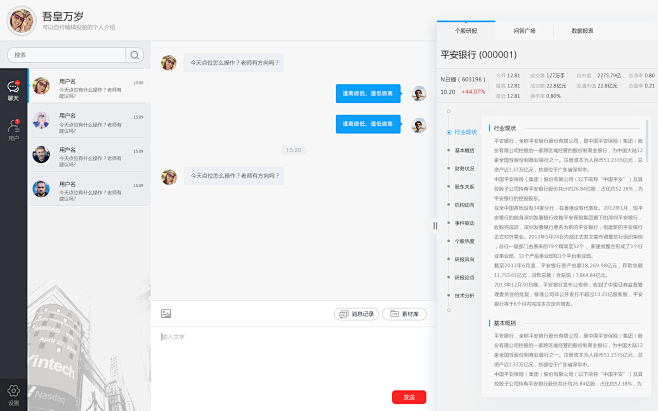This screenshot has height=411, width=658.
Task: Click the panel splitter handle
Action: 435,225
